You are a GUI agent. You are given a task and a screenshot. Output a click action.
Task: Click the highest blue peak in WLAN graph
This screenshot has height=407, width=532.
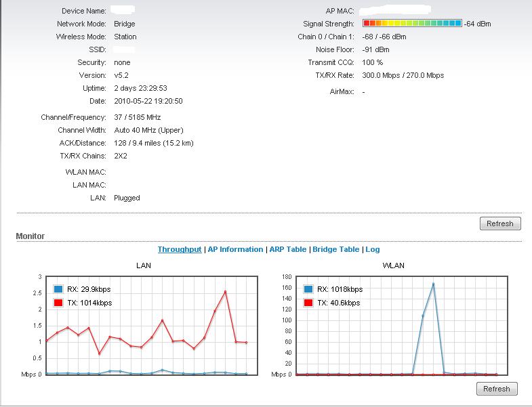pos(433,284)
